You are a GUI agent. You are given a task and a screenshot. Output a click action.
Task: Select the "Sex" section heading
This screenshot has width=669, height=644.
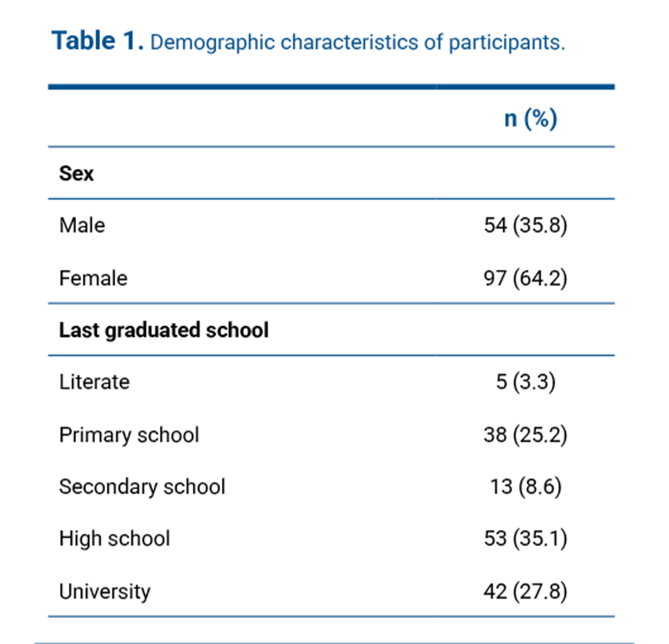pos(77,173)
